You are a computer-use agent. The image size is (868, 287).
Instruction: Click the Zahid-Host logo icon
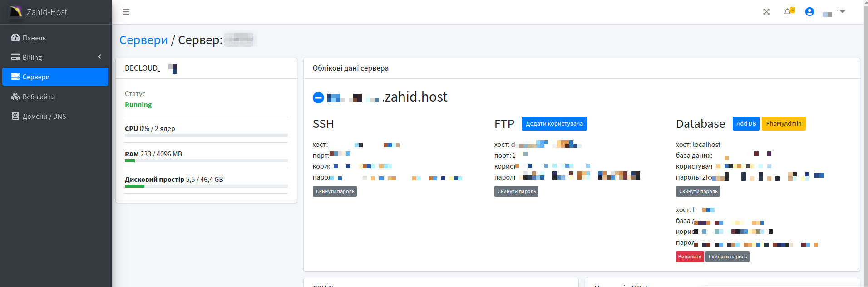click(16, 12)
